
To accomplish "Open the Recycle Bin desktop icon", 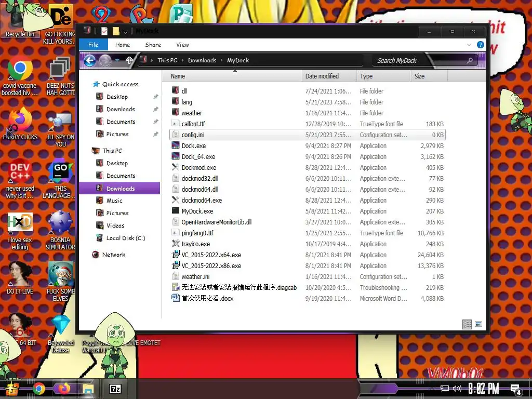I will click(x=20, y=20).
